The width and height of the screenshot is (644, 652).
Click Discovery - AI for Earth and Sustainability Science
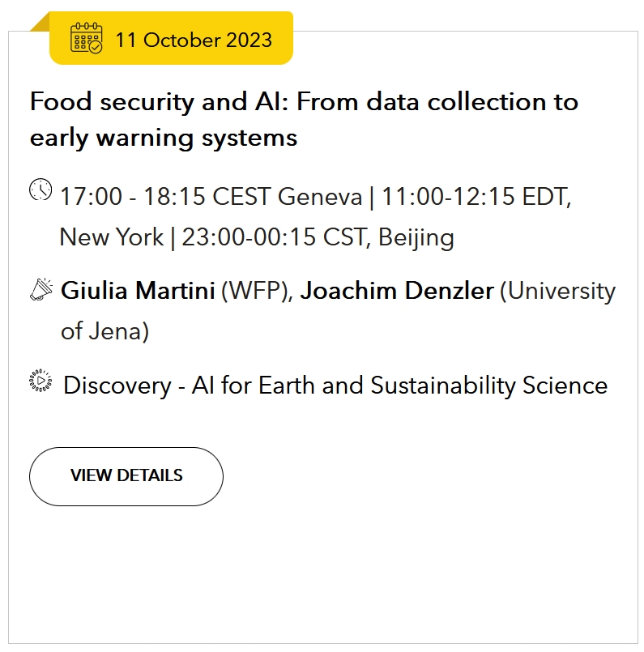pyautogui.click(x=335, y=386)
